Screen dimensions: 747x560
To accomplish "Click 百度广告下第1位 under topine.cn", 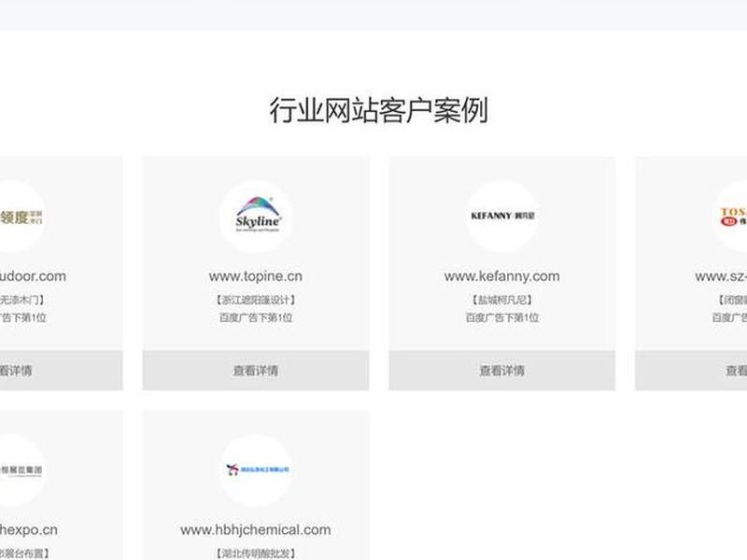I will tap(255, 317).
